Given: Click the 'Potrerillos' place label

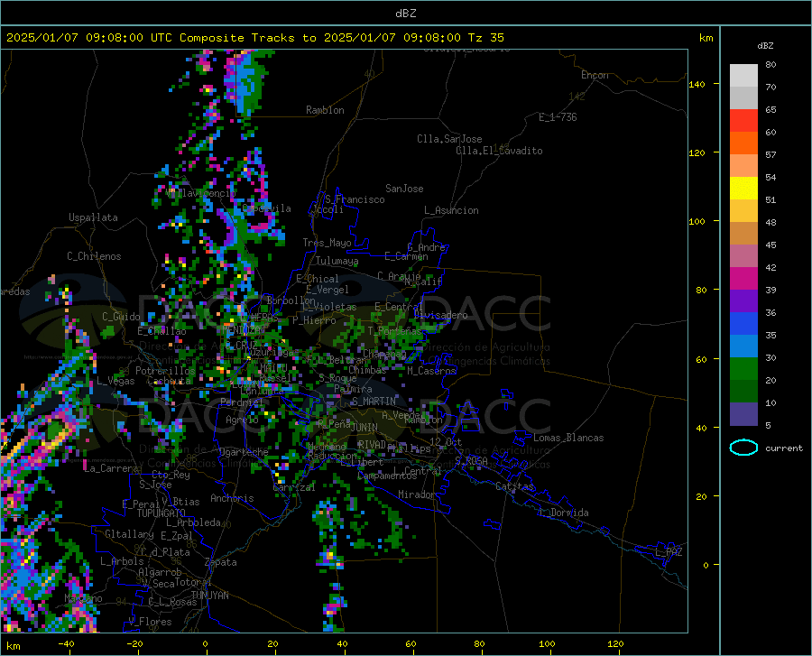Looking at the screenshot, I should tap(165, 371).
